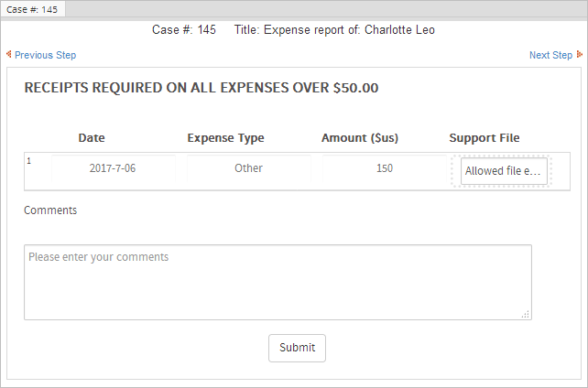The height and width of the screenshot is (388, 588).
Task: Select the Case #: 145 tab
Action: point(32,8)
